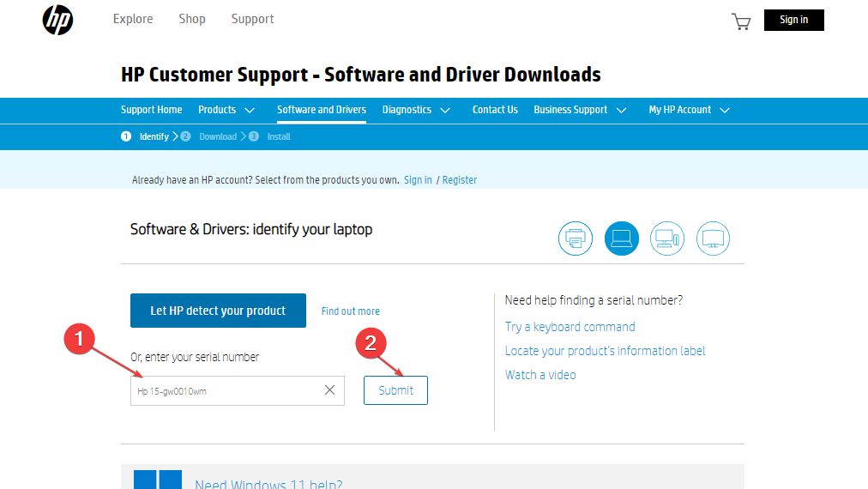Open the Diagnostics menu item
868x489 pixels.
click(407, 110)
